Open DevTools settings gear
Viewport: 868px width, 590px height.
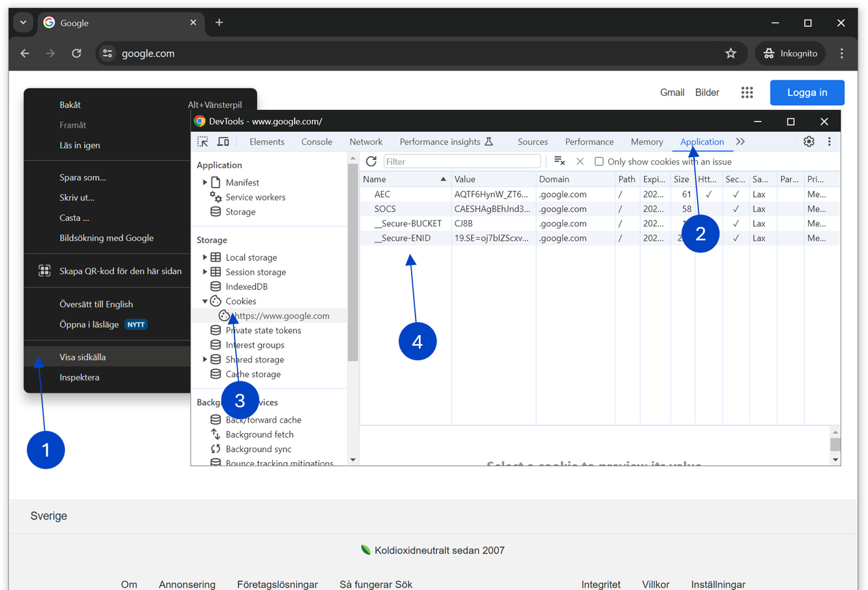[809, 142]
